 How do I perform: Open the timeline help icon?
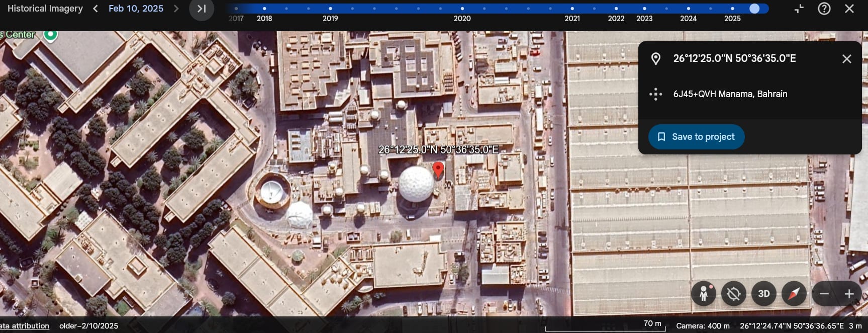[824, 9]
